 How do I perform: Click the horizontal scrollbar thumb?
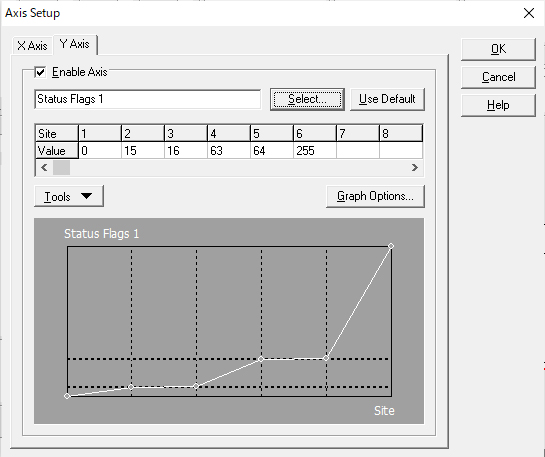coord(61,168)
